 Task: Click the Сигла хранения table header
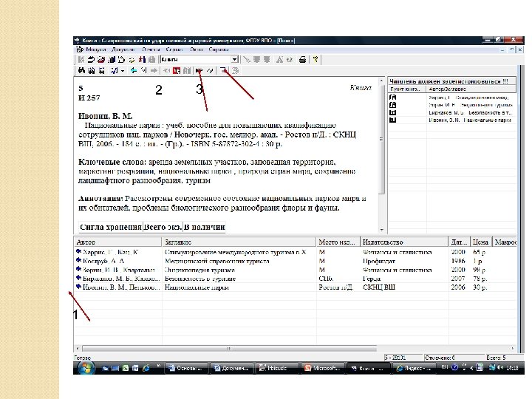coord(111,227)
